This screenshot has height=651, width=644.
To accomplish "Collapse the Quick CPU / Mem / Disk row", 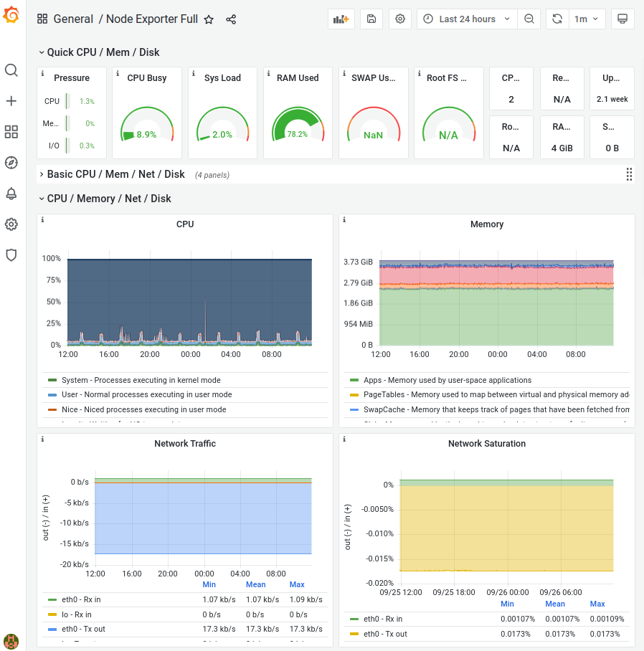I will pos(103,52).
